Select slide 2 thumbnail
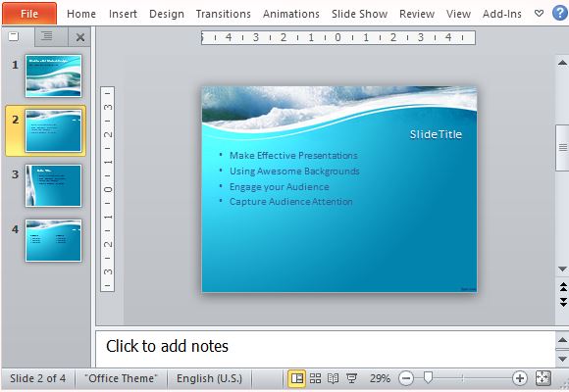The height and width of the screenshot is (392, 569). point(53,130)
